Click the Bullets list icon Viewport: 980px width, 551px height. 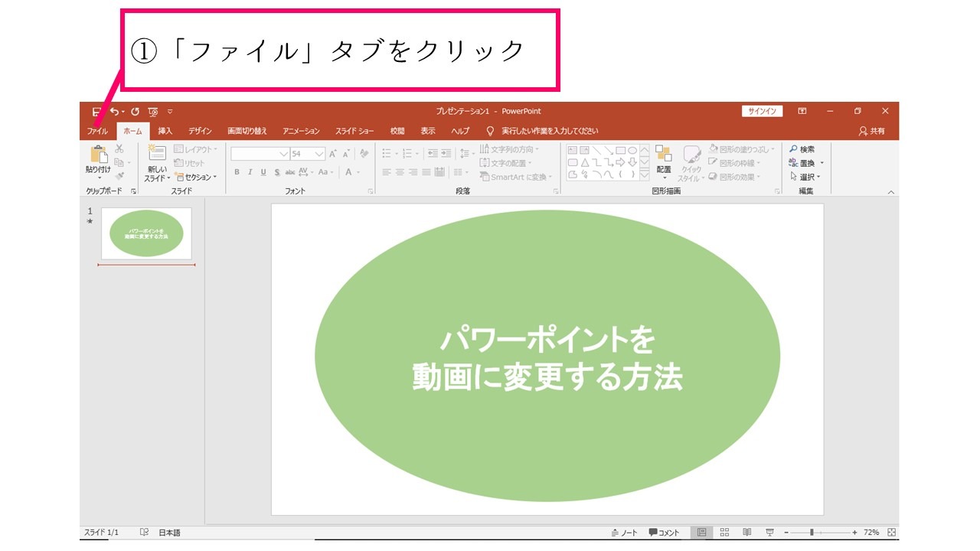tap(387, 153)
